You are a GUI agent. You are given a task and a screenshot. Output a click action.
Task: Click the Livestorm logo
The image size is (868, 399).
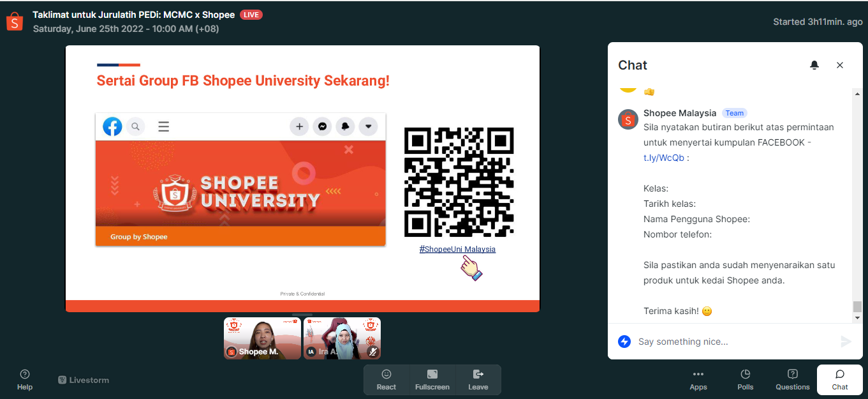(84, 380)
